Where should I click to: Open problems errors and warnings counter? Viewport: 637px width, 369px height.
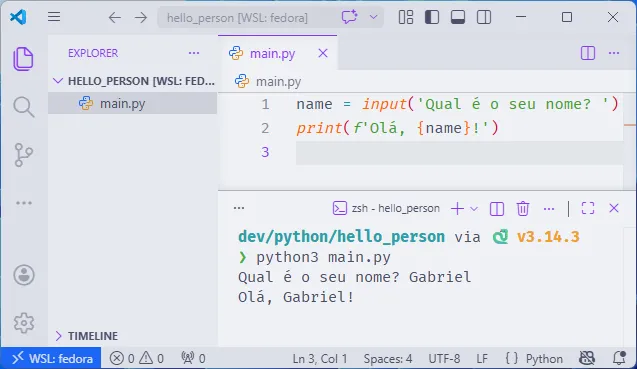pos(136,358)
